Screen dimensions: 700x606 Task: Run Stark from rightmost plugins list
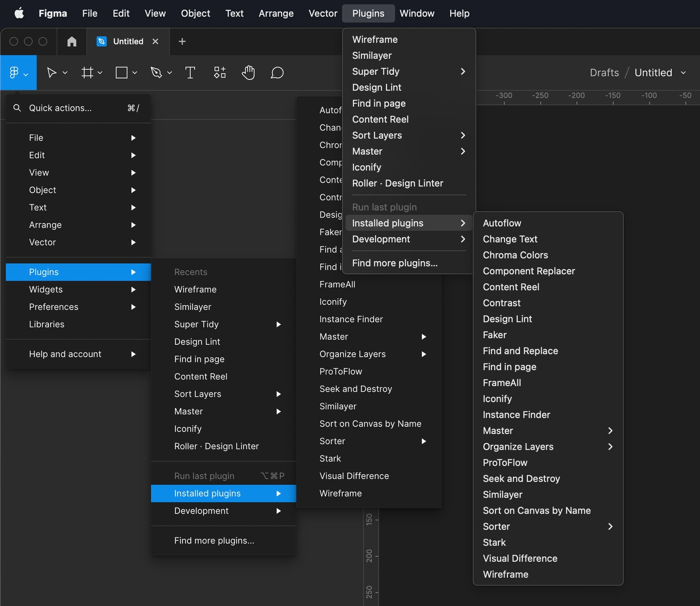click(x=548, y=543)
